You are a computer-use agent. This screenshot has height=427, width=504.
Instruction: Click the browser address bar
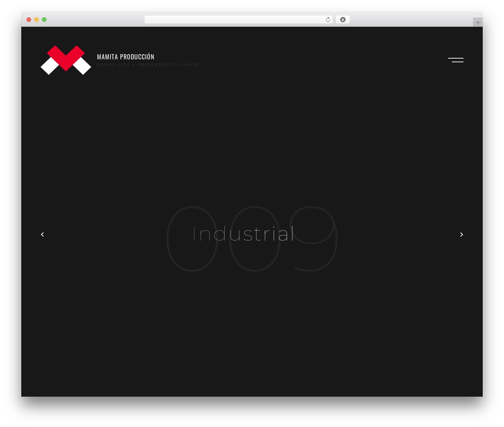point(238,20)
